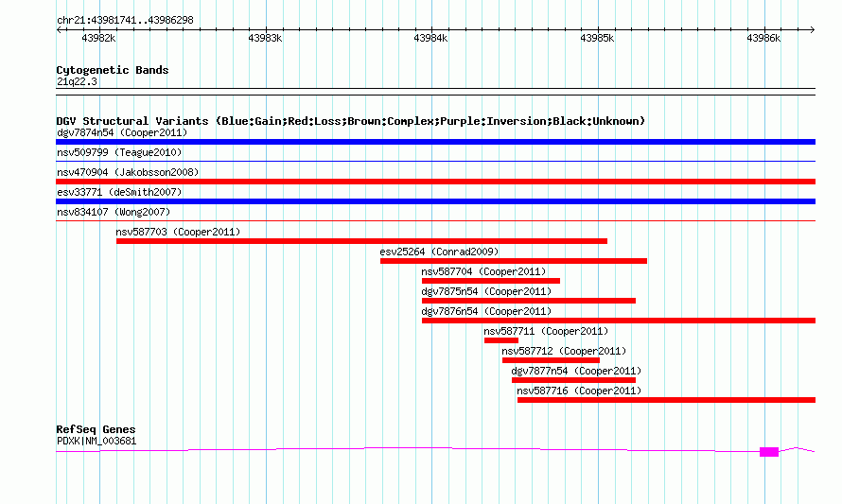
Task: Open the dgv7875n54 (Cooper2011) label
Action: tap(486, 291)
